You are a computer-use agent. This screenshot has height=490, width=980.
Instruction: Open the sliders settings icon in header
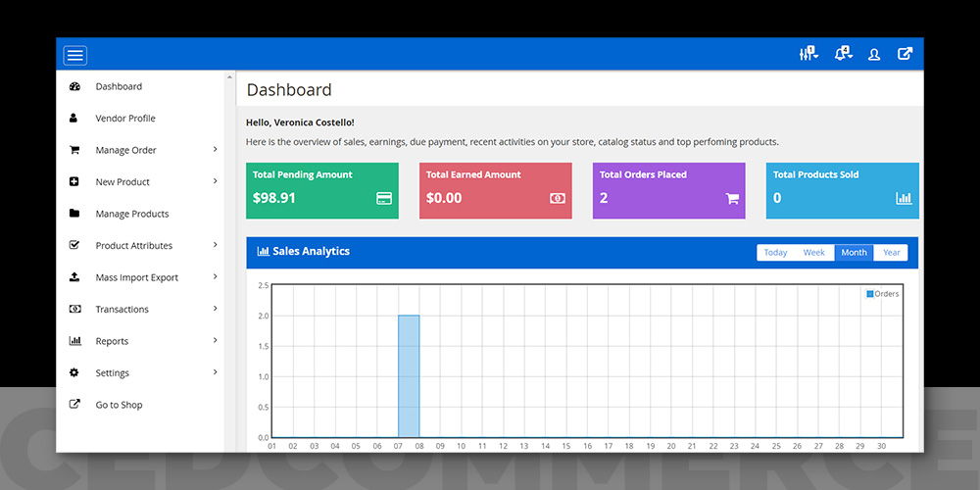(808, 54)
